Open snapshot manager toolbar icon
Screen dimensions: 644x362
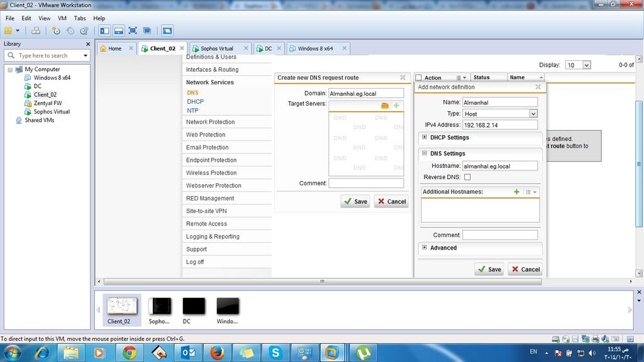[84, 31]
